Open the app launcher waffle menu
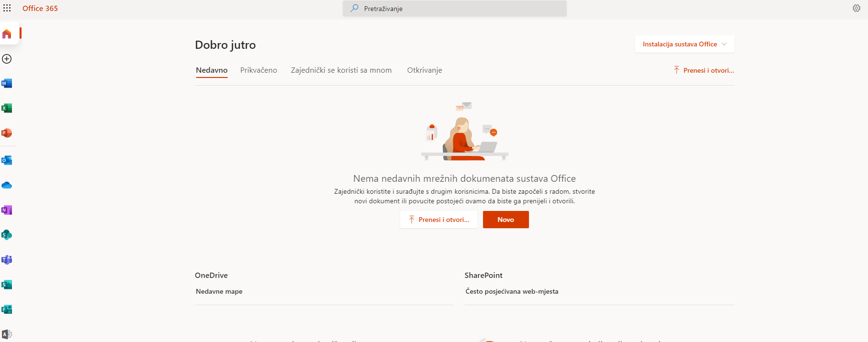The image size is (868, 342). (7, 8)
